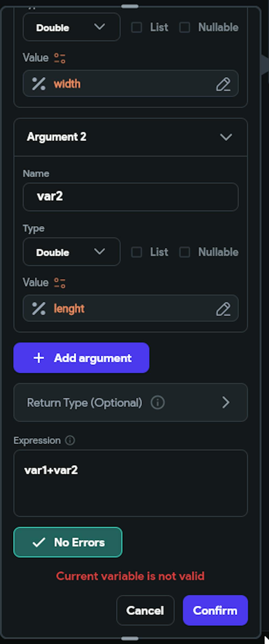Click the No Errors status badge
269x644 pixels.
click(x=68, y=542)
